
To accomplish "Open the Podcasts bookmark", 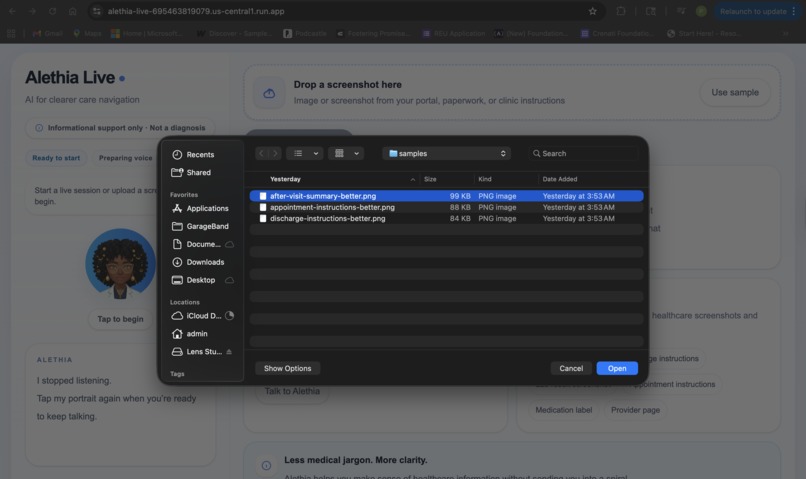I will click(x=305, y=33).
